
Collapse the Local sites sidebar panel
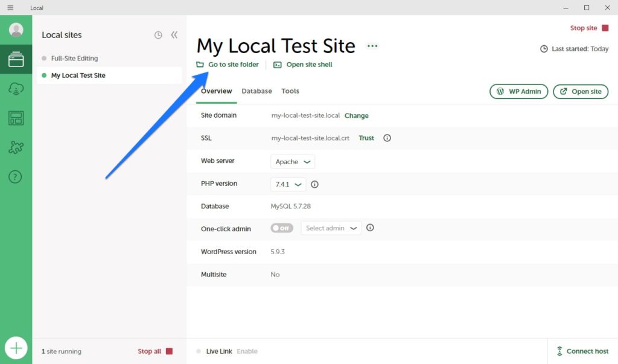[174, 35]
